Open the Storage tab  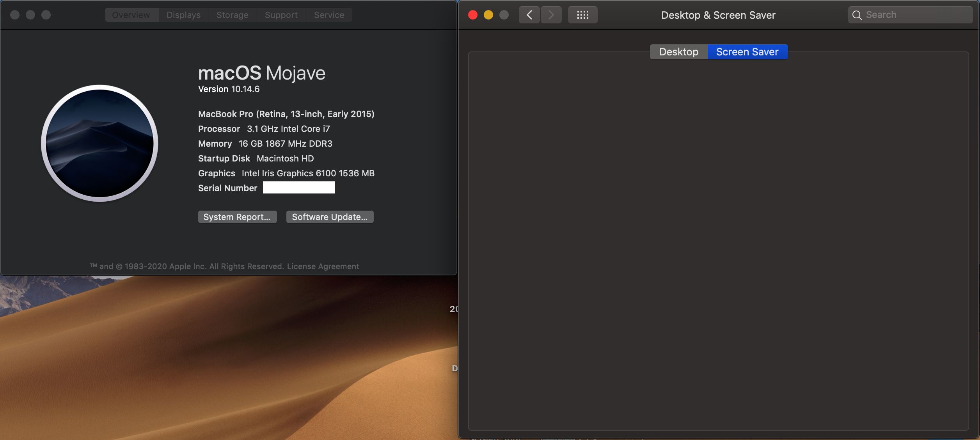(x=232, y=14)
